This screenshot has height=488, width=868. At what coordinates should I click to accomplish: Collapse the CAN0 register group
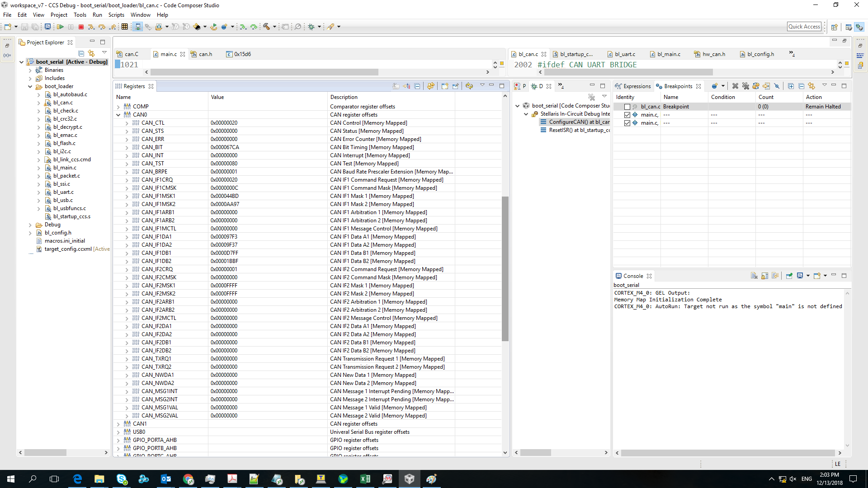118,115
